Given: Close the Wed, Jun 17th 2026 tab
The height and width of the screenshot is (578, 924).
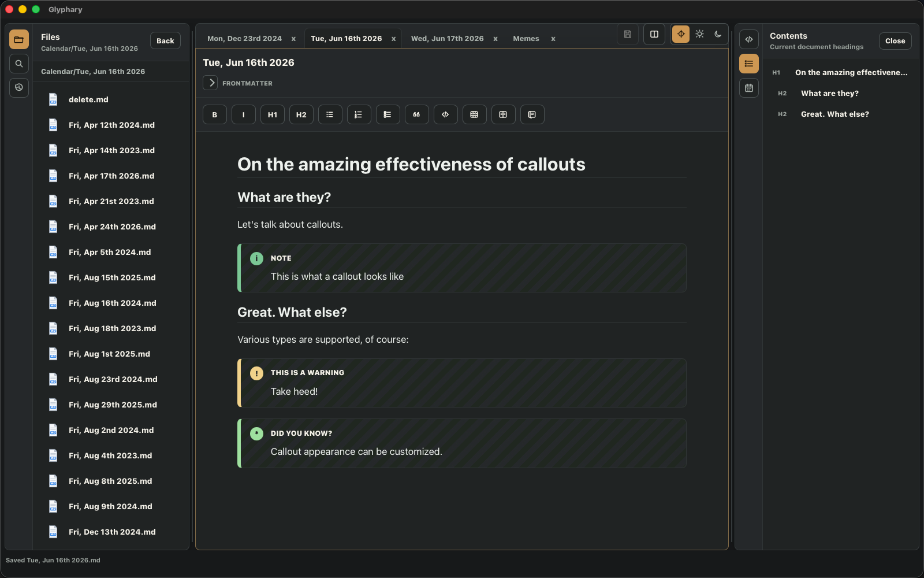Looking at the screenshot, I should 495,39.
